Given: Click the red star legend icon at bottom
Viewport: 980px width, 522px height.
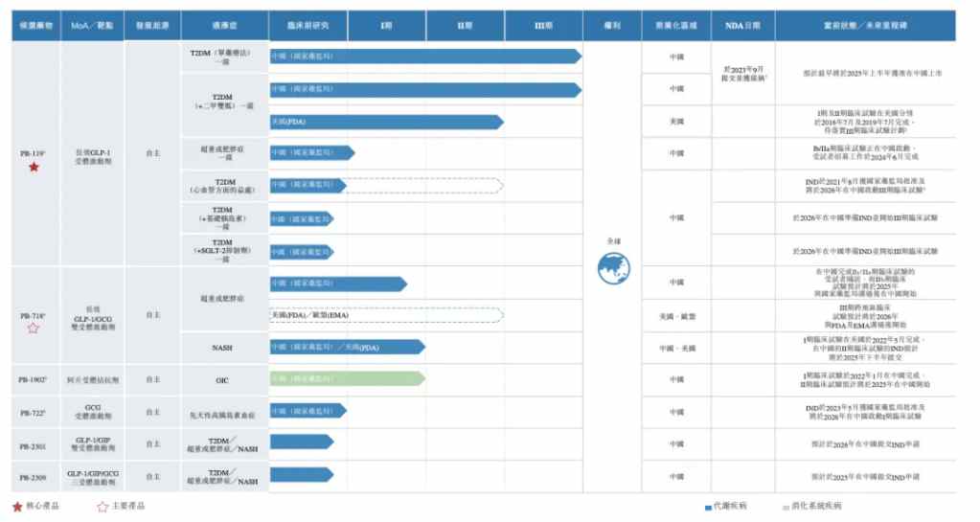Looking at the screenshot, I should pos(16,506).
